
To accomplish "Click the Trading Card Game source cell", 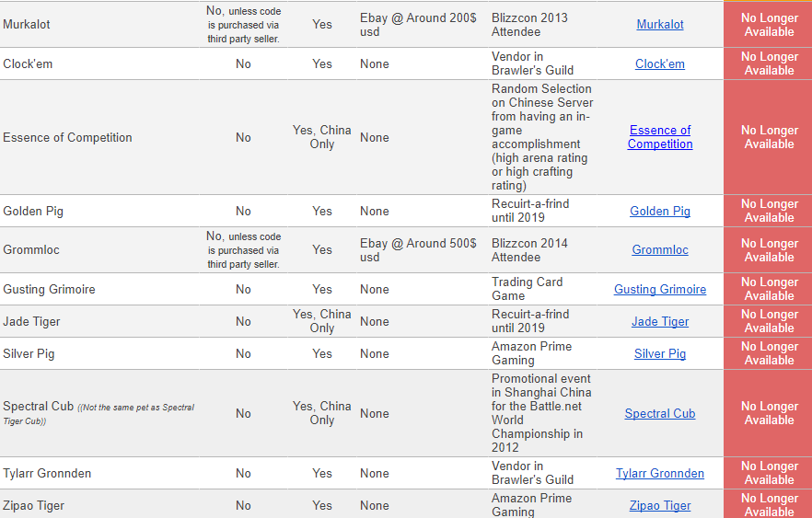I will point(527,289).
